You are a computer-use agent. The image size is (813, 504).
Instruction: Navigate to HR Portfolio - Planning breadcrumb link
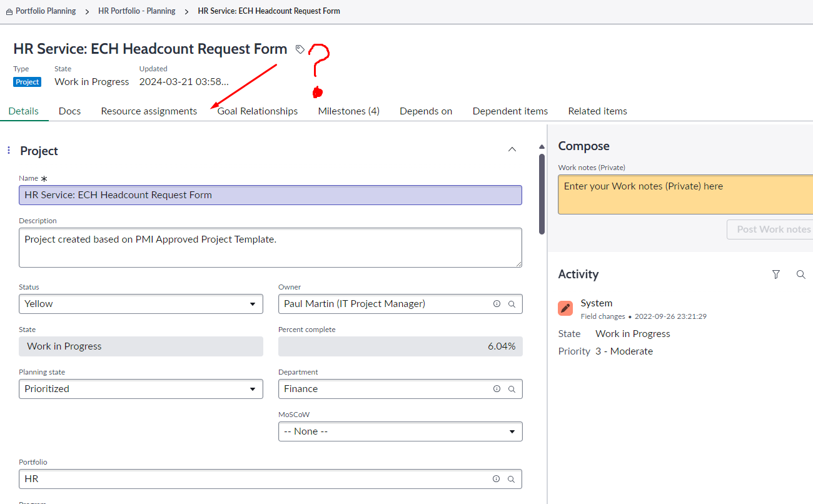point(136,11)
